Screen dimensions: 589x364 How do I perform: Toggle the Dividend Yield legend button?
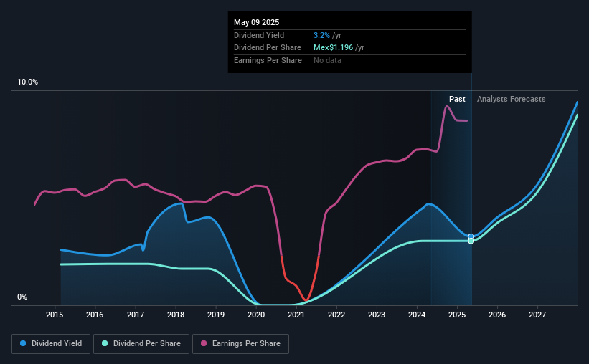[51, 344]
